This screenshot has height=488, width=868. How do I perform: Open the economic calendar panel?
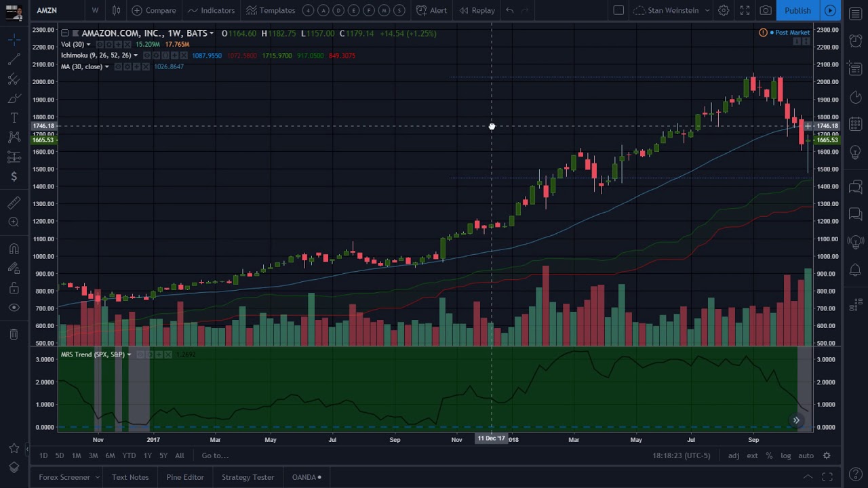[855, 125]
